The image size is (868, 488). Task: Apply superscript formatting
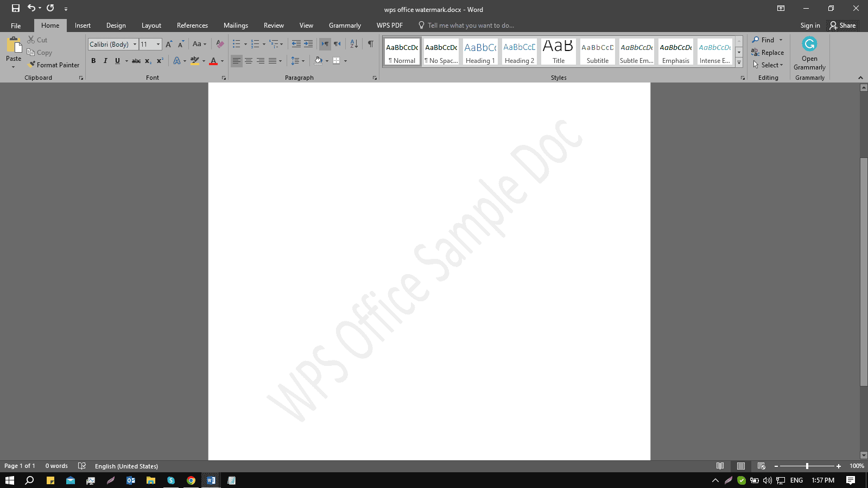coord(160,61)
